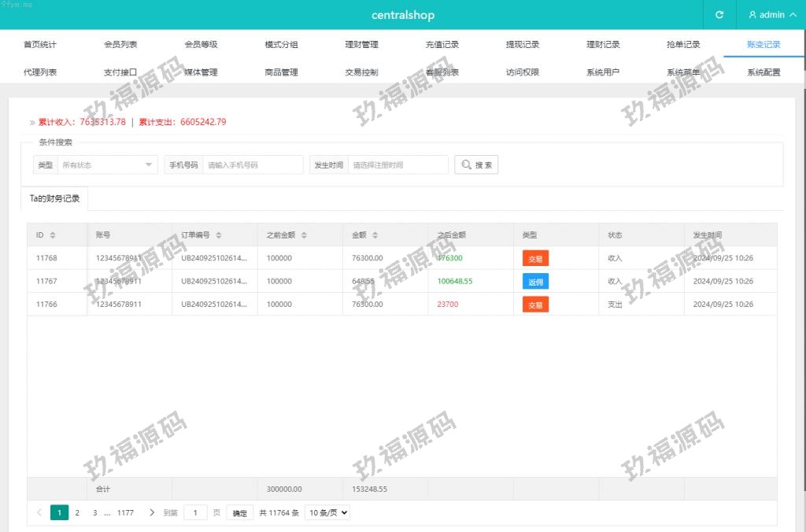Sort by 金额 column arrows
The image size is (806, 532).
coord(375,235)
